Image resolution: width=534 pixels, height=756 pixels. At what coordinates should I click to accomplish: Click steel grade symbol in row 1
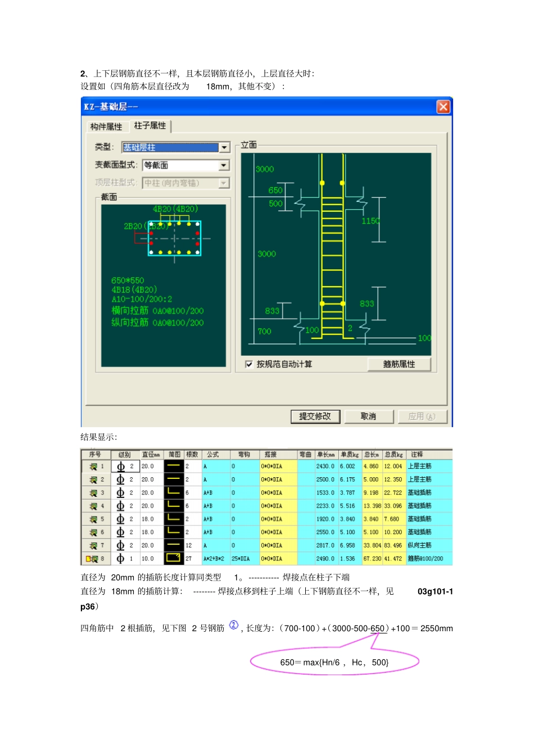[x=120, y=467]
